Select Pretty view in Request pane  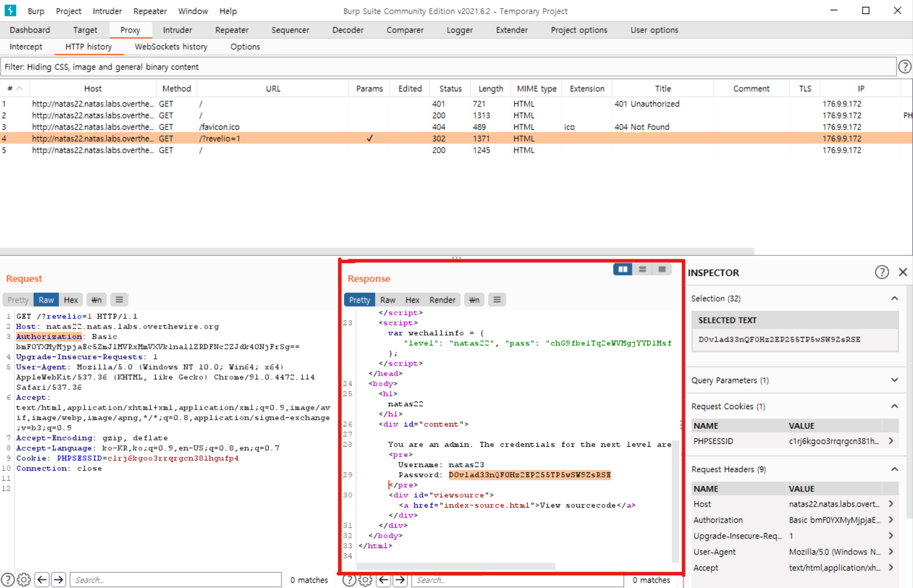pyautogui.click(x=18, y=300)
